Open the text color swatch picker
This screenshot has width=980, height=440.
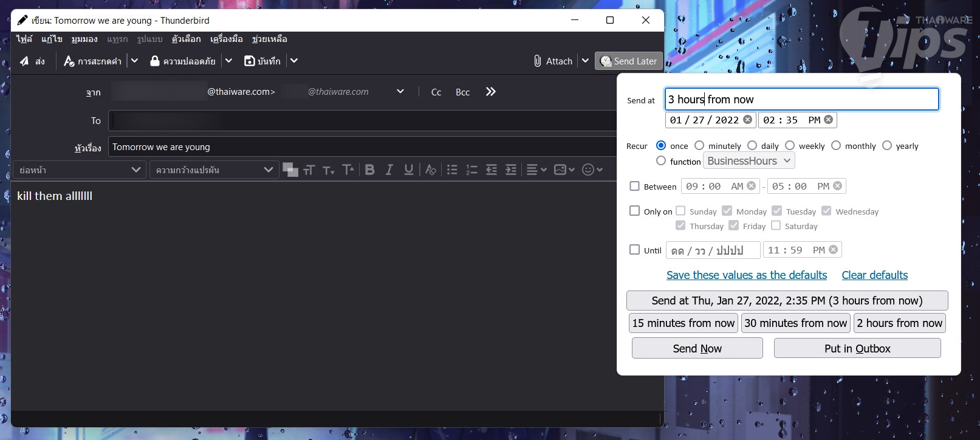click(x=290, y=170)
